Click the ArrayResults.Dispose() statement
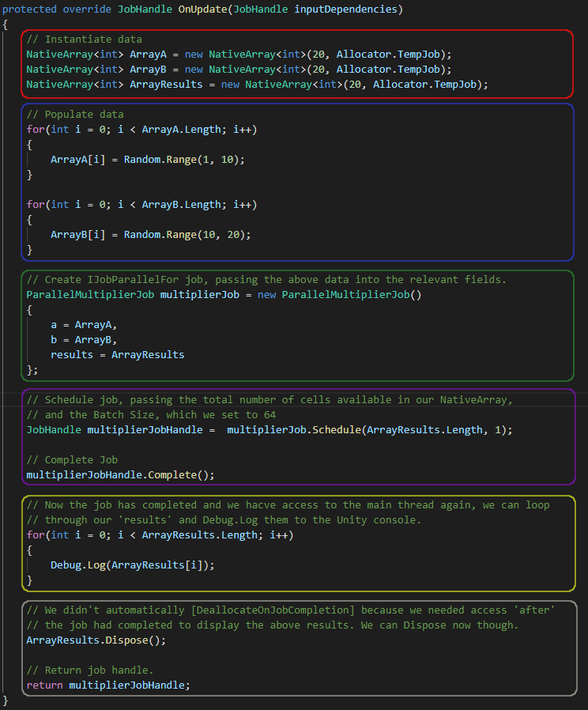 tap(96, 640)
